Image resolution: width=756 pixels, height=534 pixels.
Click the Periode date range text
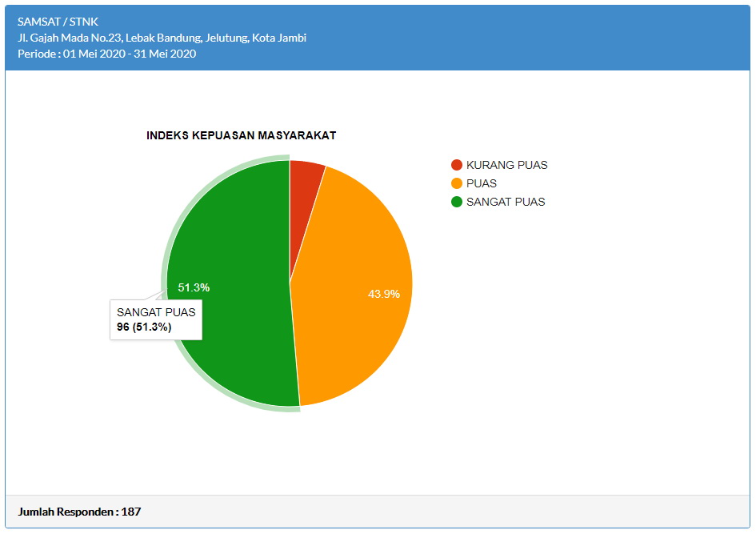(106, 54)
